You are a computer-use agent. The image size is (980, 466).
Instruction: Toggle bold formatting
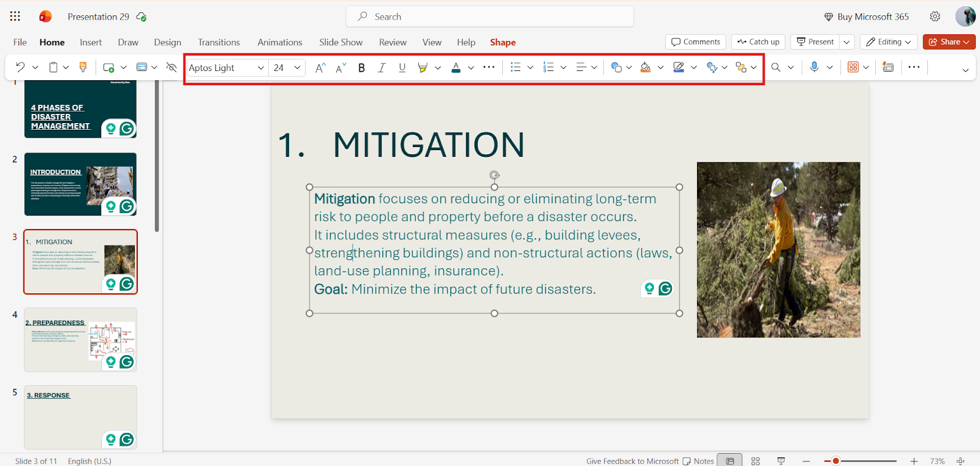[x=361, y=68]
